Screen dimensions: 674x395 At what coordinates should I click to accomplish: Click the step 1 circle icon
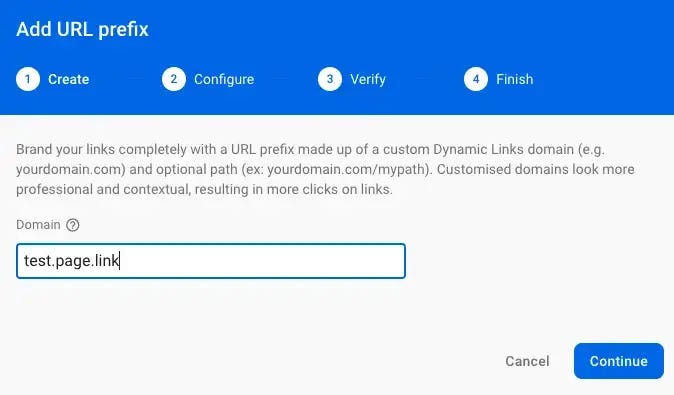click(x=28, y=79)
